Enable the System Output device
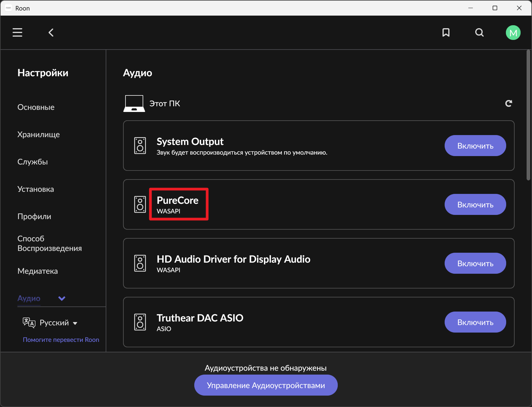 point(475,146)
